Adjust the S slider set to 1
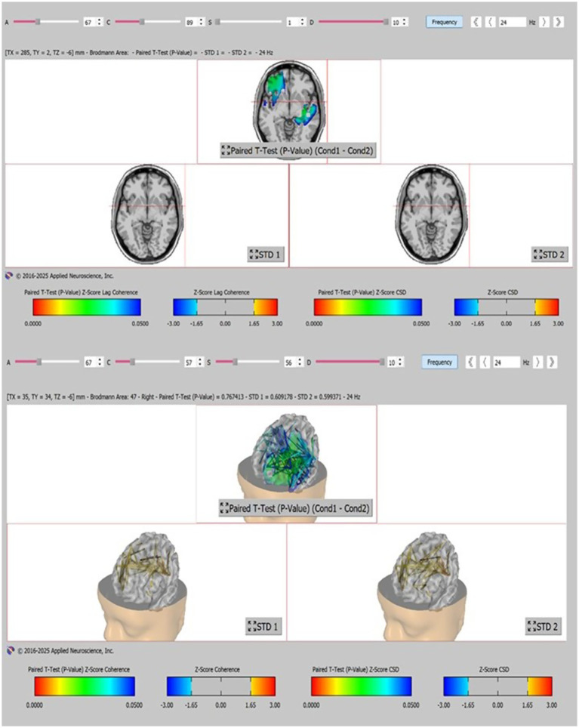Screen dimensions: 579x728 coord(248,22)
